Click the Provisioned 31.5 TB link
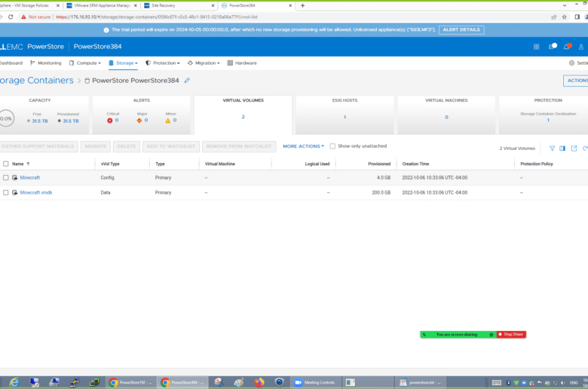The width and height of the screenshot is (588, 389). point(71,121)
